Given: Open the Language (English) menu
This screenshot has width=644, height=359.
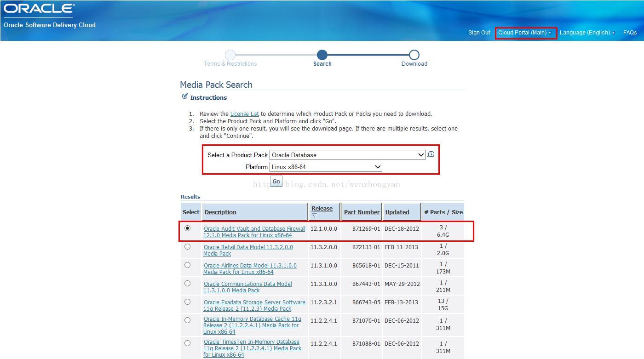Looking at the screenshot, I should 587,33.
